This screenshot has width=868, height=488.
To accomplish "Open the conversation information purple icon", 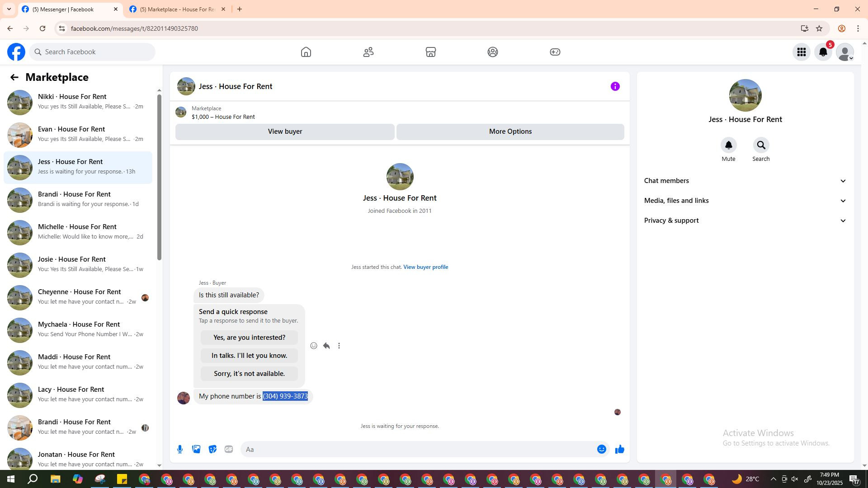I will pos(615,86).
